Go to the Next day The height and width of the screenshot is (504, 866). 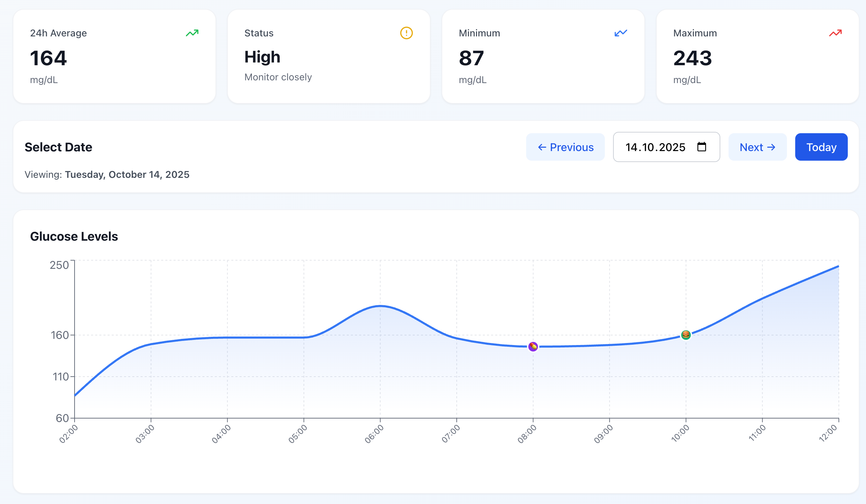pyautogui.click(x=757, y=147)
